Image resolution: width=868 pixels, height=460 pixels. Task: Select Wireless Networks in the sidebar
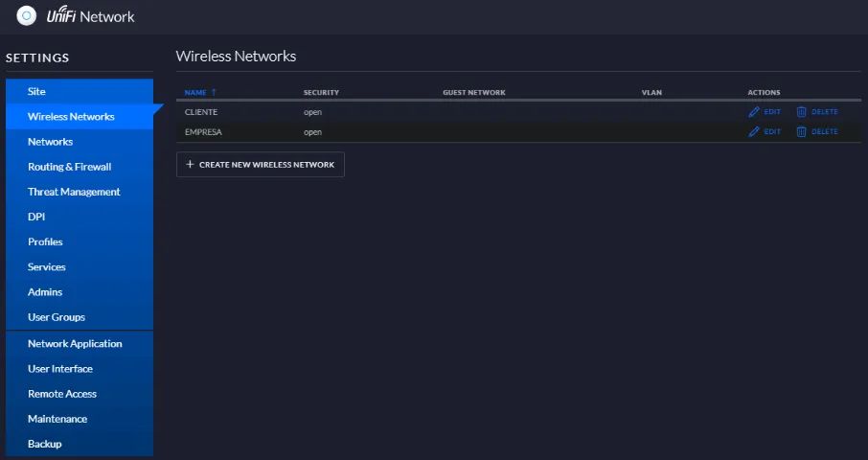click(x=71, y=117)
